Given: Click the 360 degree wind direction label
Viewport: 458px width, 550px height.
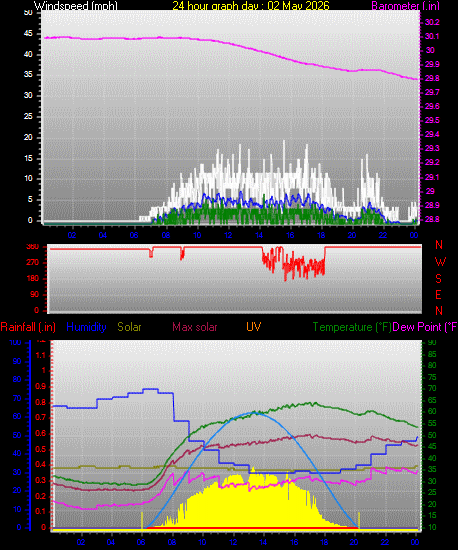Looking at the screenshot, I should (32, 247).
